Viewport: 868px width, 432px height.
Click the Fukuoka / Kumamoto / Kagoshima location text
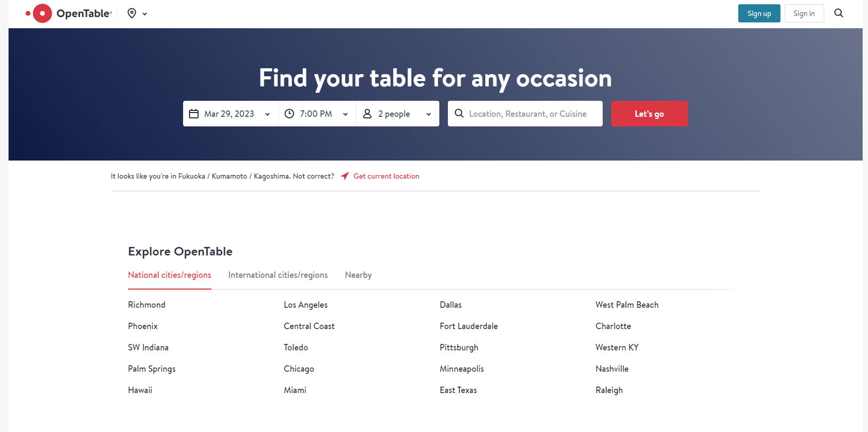coord(234,176)
